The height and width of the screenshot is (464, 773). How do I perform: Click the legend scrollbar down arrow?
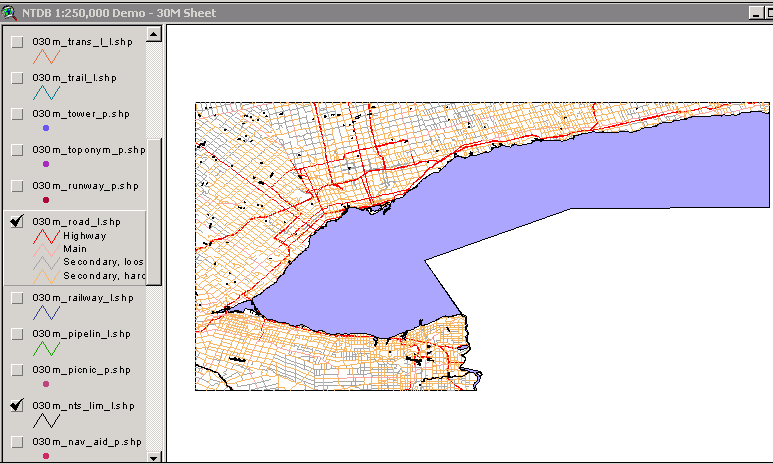click(x=154, y=457)
